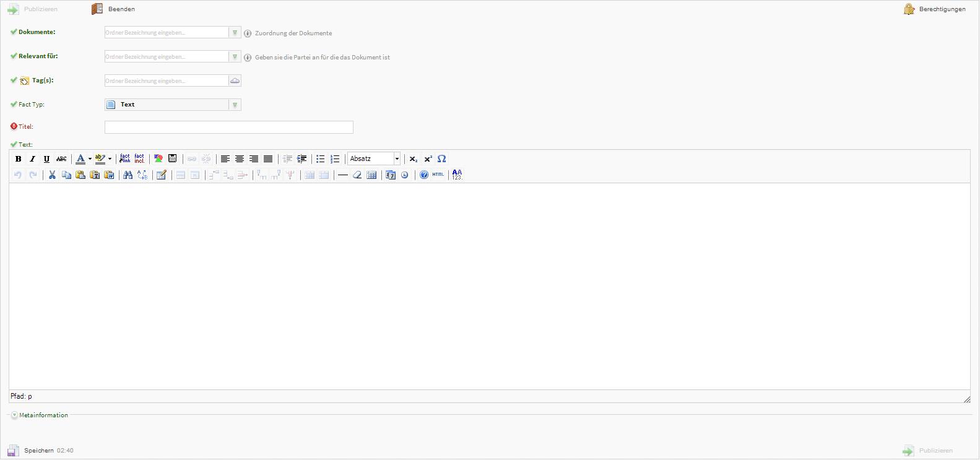980x460 pixels.
Task: Open the text color picker arrow
Action: (x=90, y=159)
